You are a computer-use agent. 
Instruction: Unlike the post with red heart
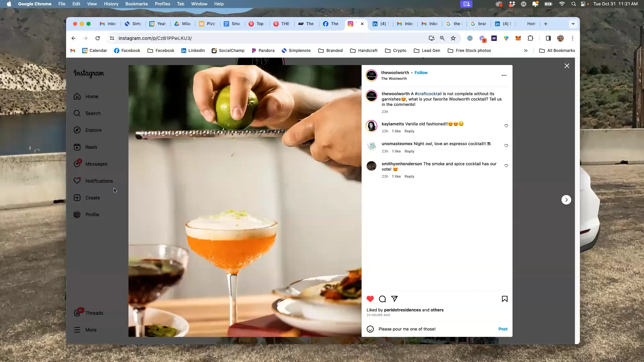click(x=370, y=299)
